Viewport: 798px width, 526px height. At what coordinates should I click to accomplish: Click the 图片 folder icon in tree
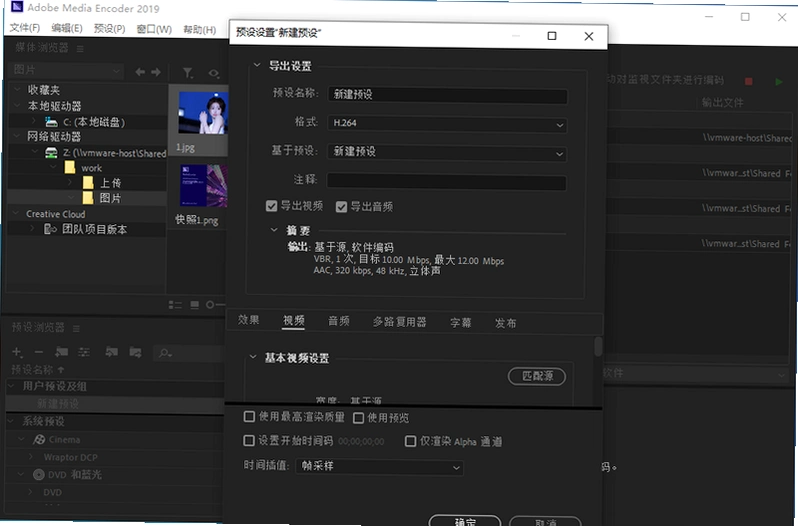click(88, 197)
